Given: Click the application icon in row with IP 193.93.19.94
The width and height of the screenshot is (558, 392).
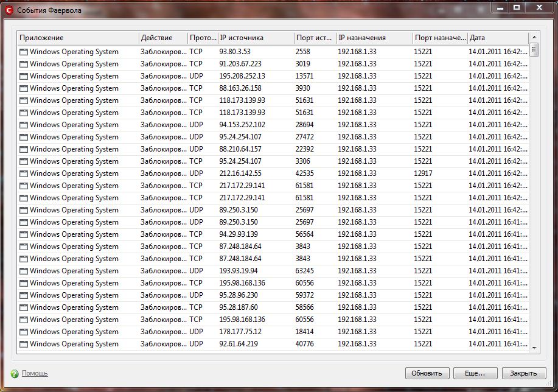Looking at the screenshot, I should (x=24, y=271).
